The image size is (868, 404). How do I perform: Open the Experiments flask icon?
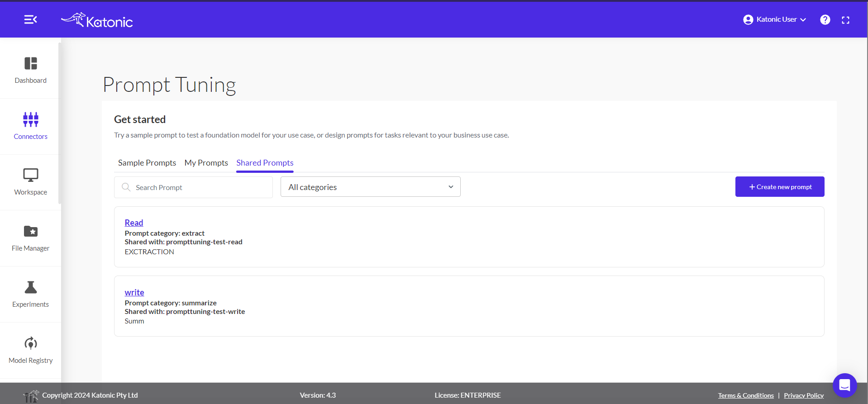coord(31,287)
